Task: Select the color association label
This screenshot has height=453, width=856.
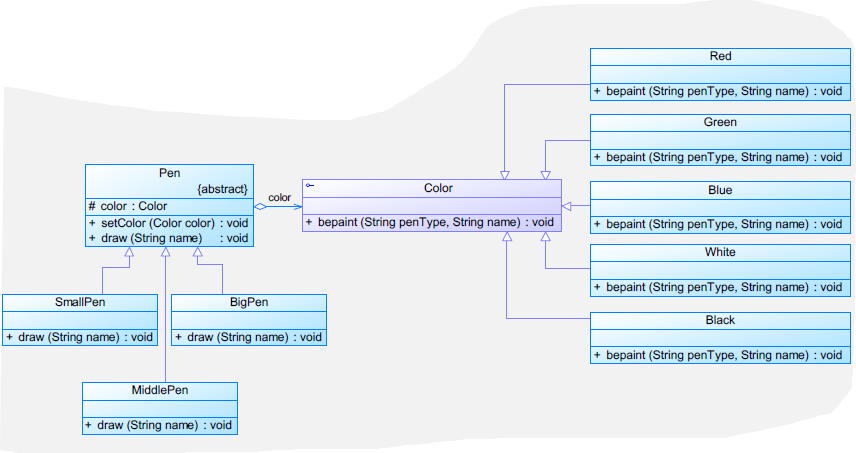Action: tap(280, 198)
